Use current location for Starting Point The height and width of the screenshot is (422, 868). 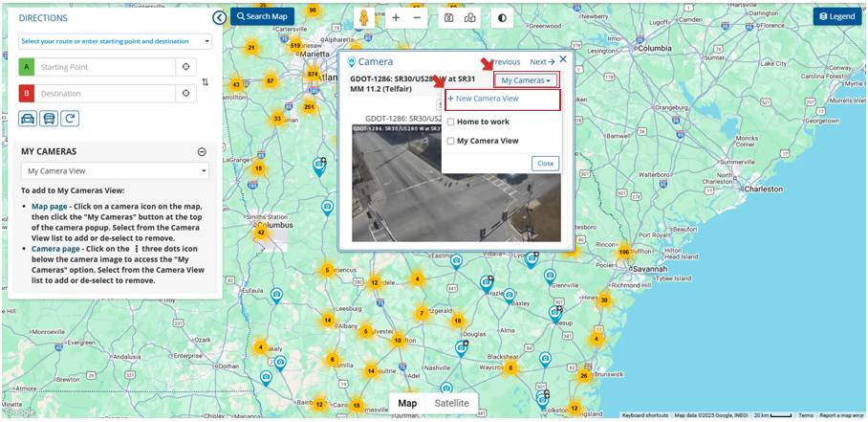pos(187,67)
